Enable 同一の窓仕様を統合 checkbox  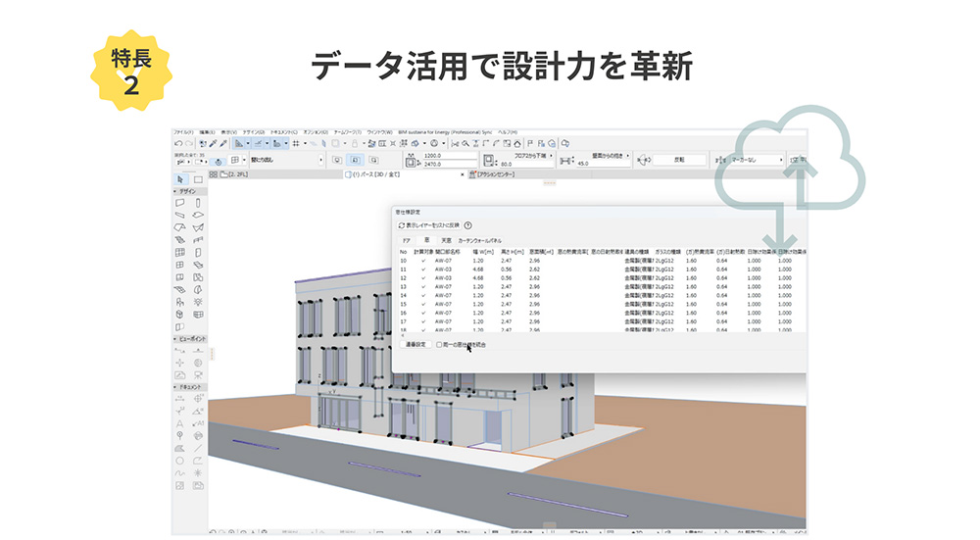pyautogui.click(x=439, y=345)
